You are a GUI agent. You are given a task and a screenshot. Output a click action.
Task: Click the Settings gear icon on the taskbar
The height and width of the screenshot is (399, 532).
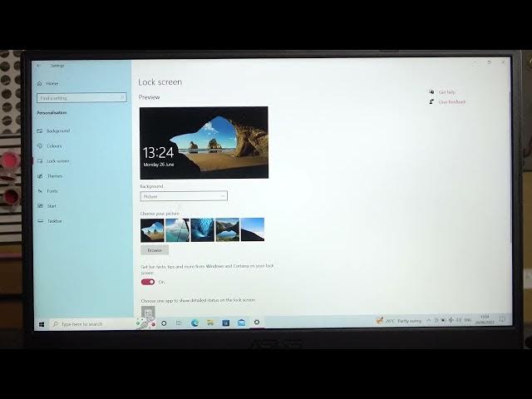pos(257,322)
